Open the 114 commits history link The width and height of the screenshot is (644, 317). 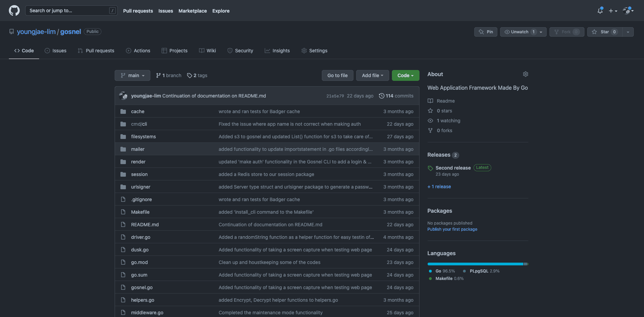(396, 96)
